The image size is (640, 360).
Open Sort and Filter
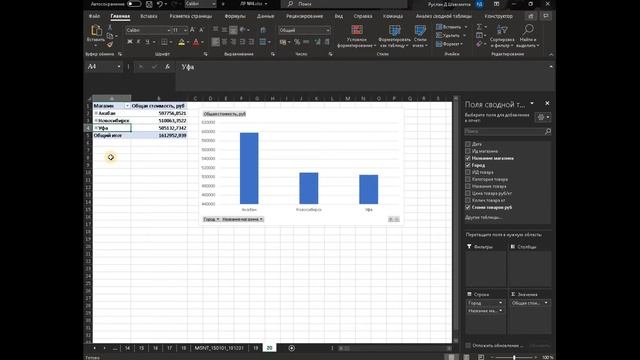click(502, 36)
